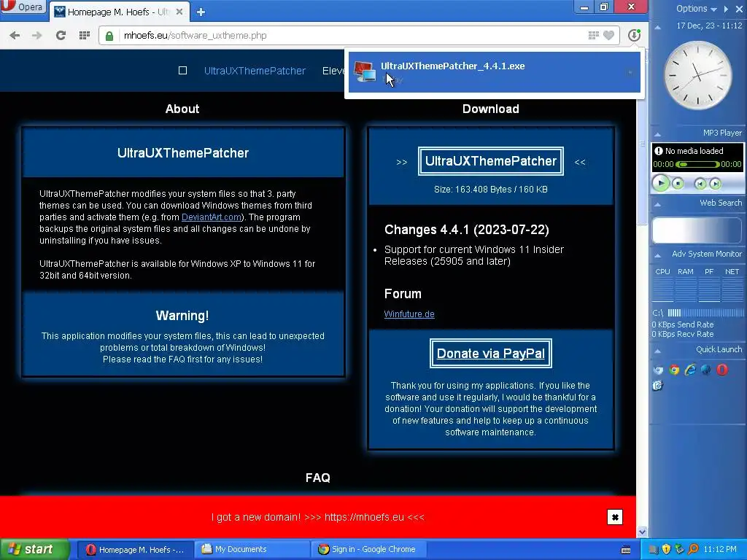
Task: Click the square home icon in page nav
Action: (182, 71)
